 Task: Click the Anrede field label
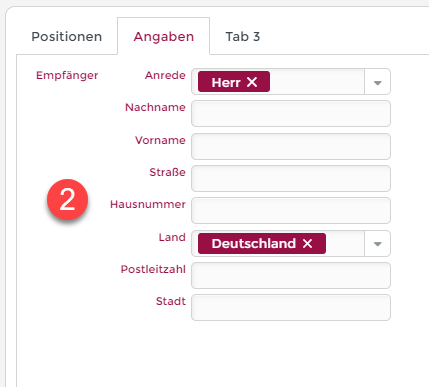click(x=165, y=75)
